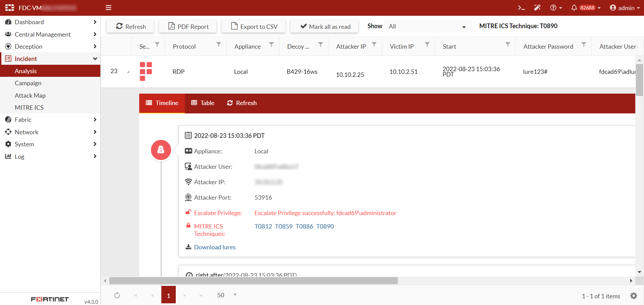The height and width of the screenshot is (305, 644).
Task: Click the red timeline event marker
Action: click(x=161, y=150)
